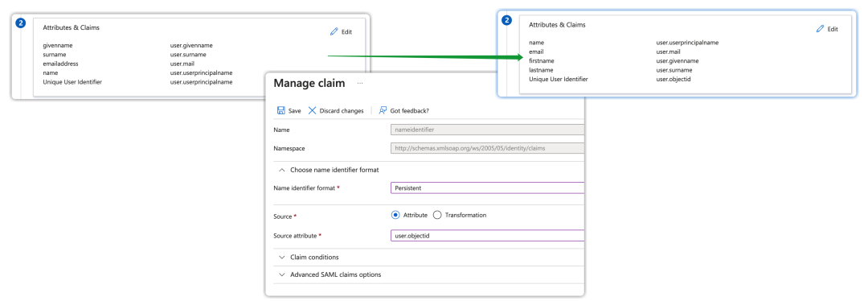Click the step 2 badge in left panel
This screenshot has height=301, width=868.
[x=20, y=23]
